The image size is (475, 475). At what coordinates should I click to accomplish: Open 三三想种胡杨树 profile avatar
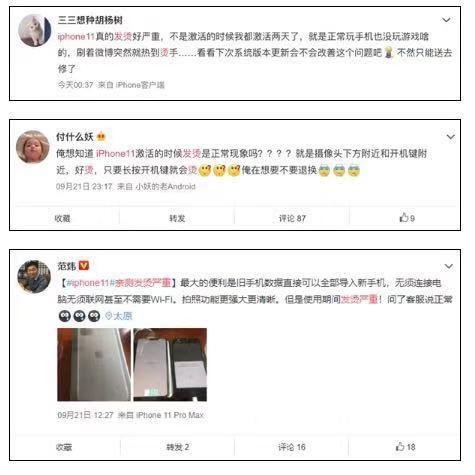(34, 31)
